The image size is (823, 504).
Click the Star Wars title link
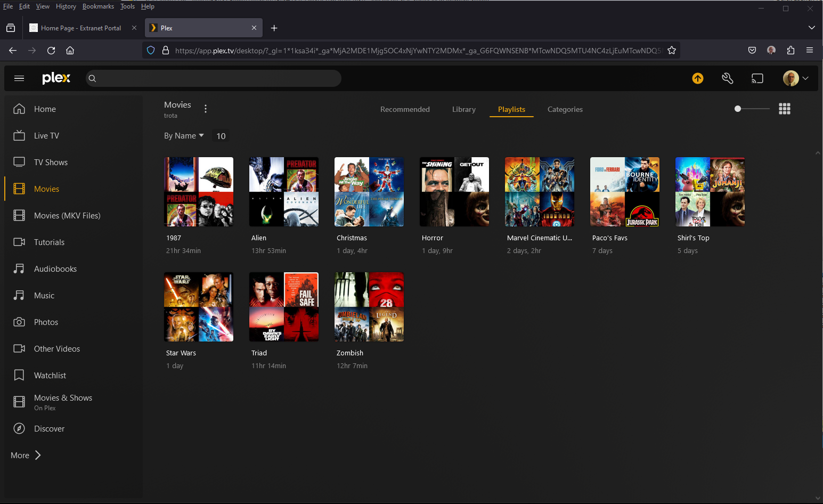tap(181, 353)
